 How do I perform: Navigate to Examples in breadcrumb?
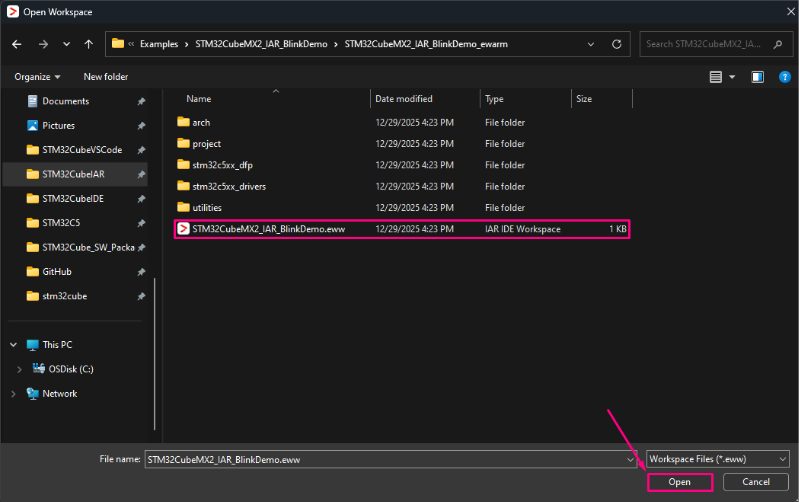tap(159, 44)
